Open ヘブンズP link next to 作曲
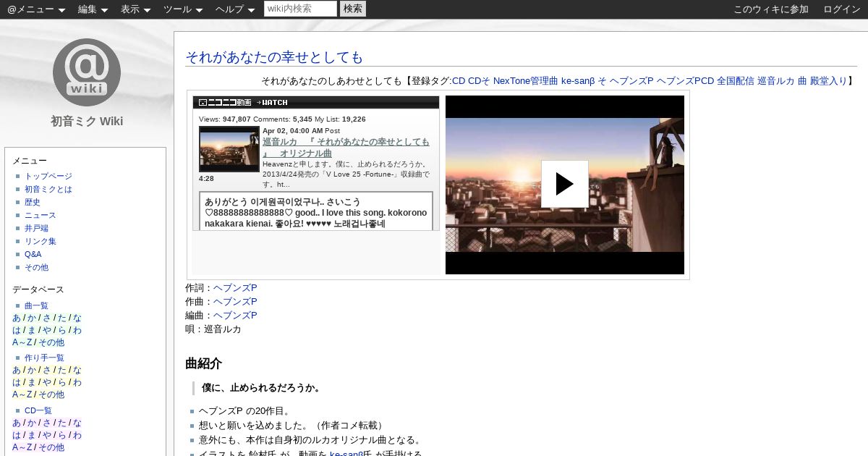The width and height of the screenshot is (868, 456). tap(235, 302)
